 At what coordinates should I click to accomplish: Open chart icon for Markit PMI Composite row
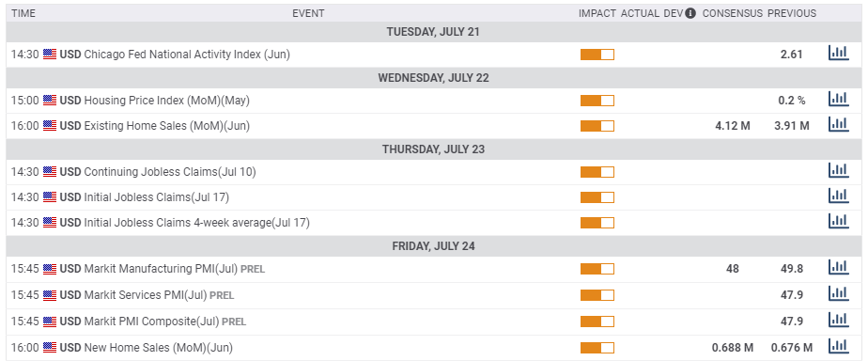click(838, 320)
